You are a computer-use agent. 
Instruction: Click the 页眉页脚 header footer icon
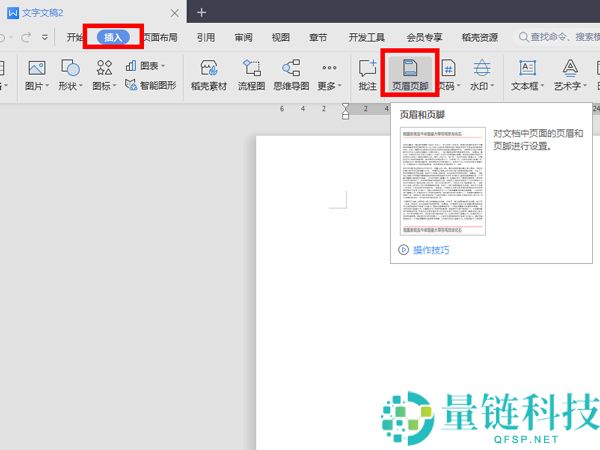(x=408, y=74)
